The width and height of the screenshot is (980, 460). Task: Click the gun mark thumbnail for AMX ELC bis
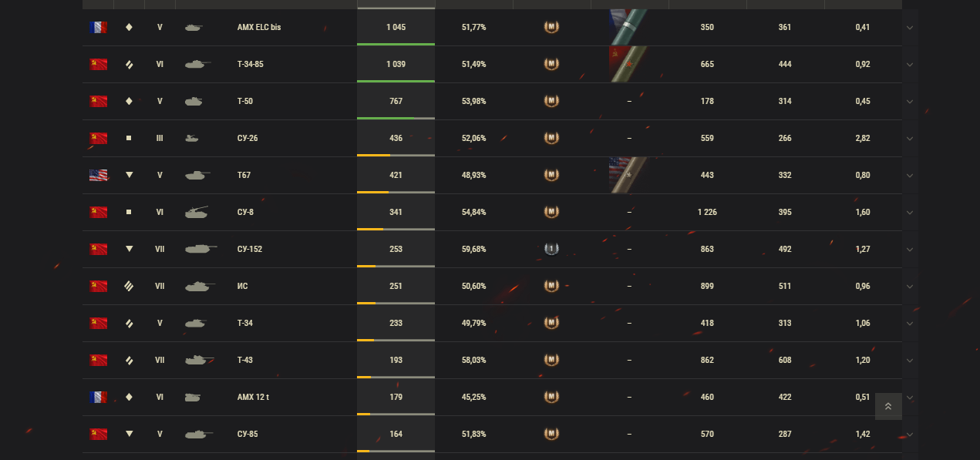click(x=629, y=27)
